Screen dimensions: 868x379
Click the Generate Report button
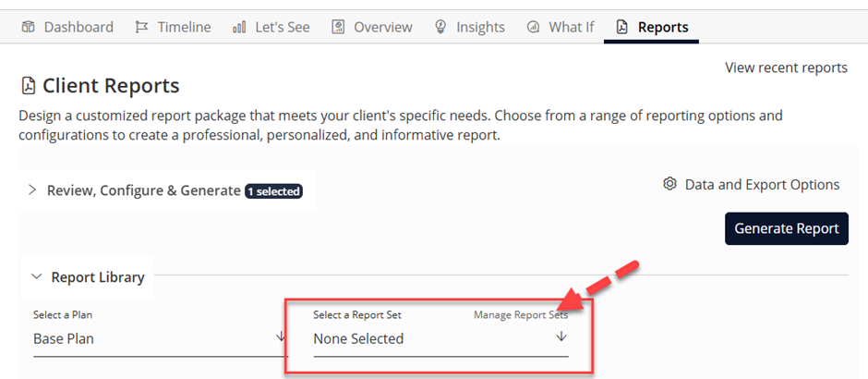[x=787, y=228]
